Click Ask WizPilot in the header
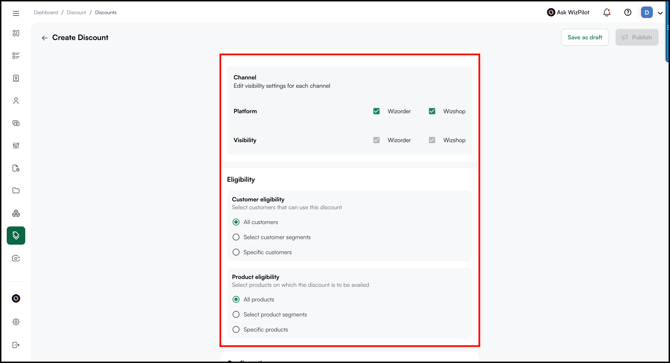The width and height of the screenshot is (670, 363). [x=568, y=12]
